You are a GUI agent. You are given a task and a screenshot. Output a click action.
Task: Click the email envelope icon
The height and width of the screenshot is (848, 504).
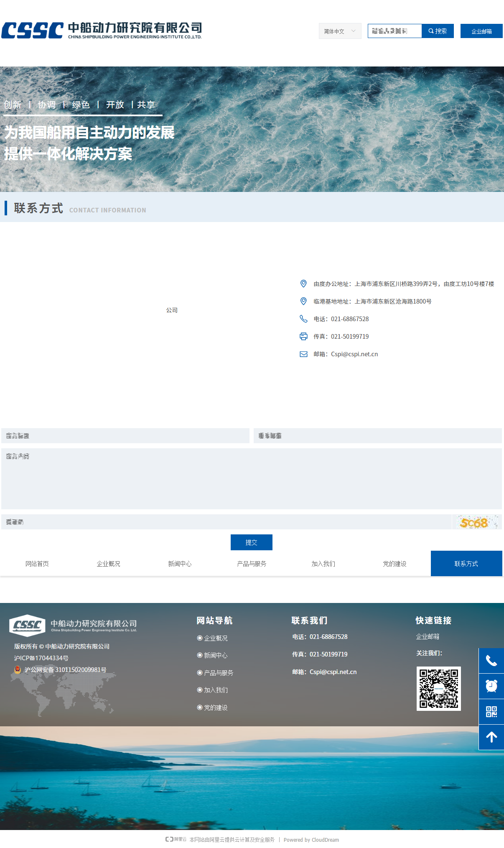pos(303,354)
